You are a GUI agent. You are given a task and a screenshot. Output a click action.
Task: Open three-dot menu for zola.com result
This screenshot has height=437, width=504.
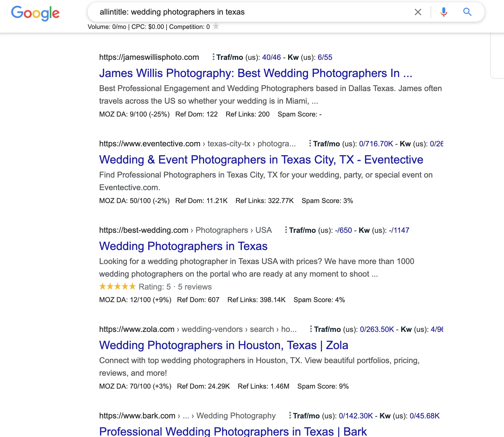[x=311, y=329]
